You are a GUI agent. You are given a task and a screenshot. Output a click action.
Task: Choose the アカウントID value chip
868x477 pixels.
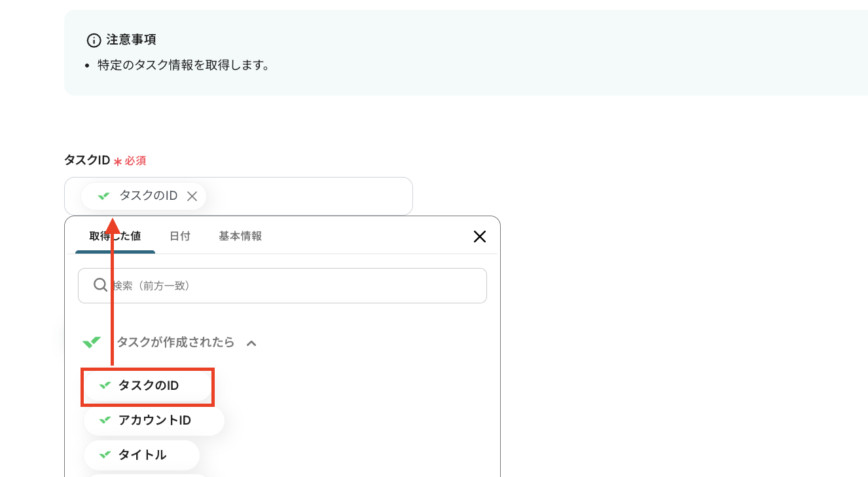(154, 421)
